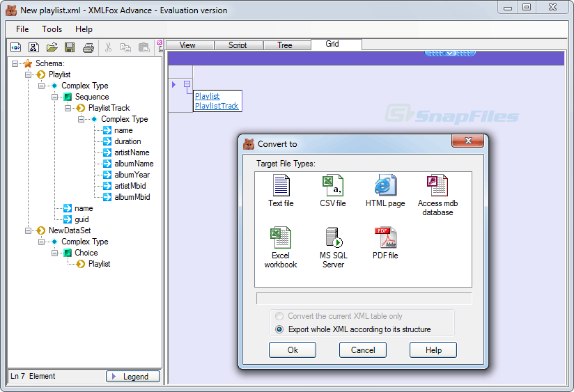Collapse the NewDataSet node
Viewport: 574px width, 392px height.
click(28, 230)
